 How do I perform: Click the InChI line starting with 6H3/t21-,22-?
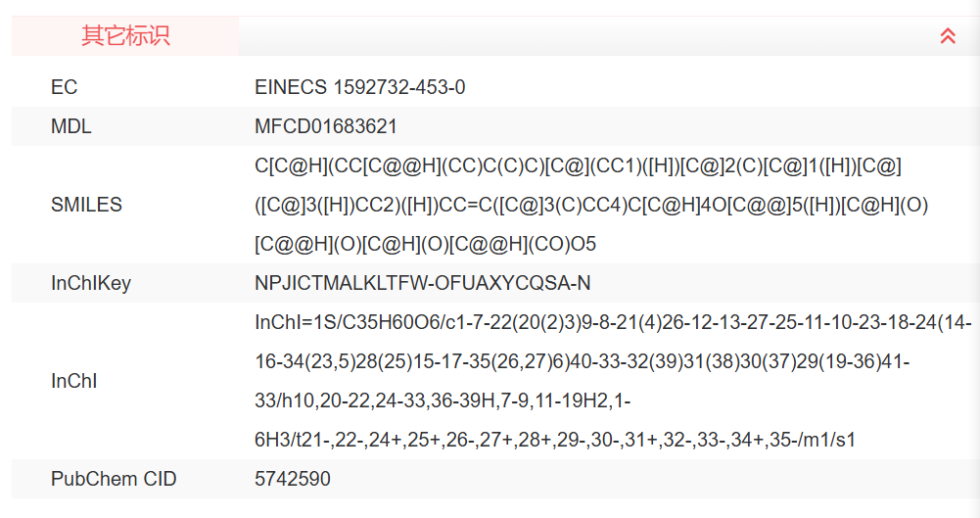tap(554, 440)
